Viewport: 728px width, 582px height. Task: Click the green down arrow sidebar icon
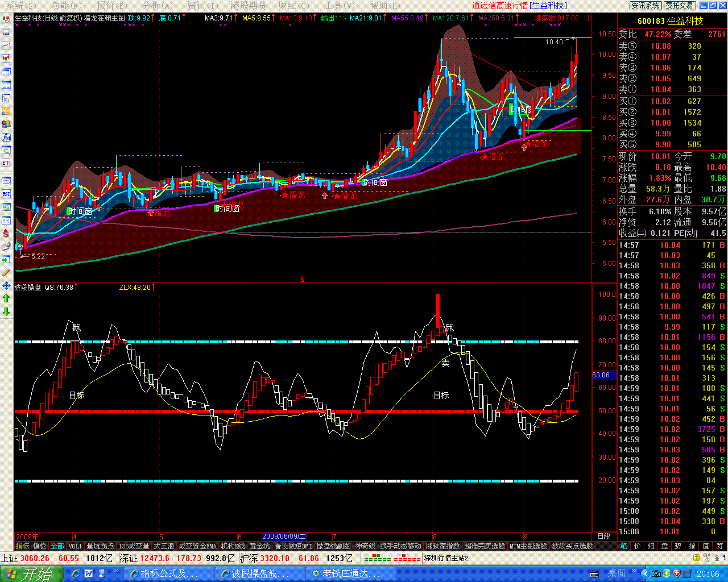(x=6, y=311)
